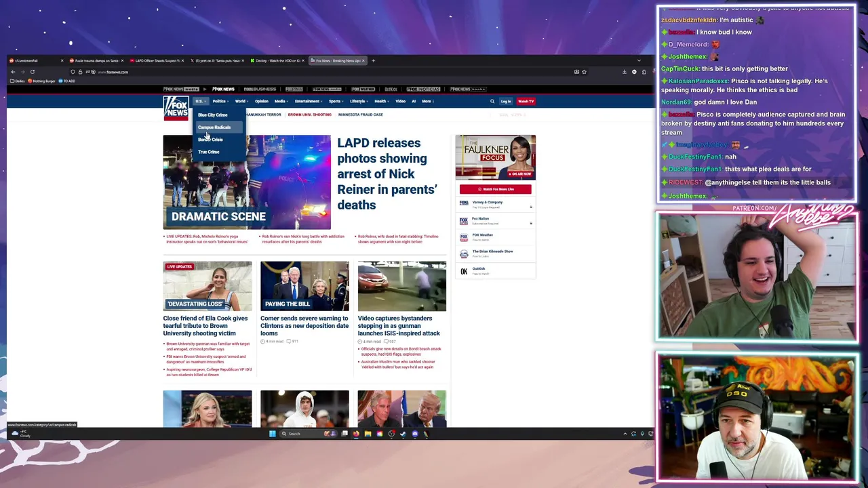This screenshot has height=488, width=868.
Task: Expand the Health navigation menu
Action: [381, 101]
